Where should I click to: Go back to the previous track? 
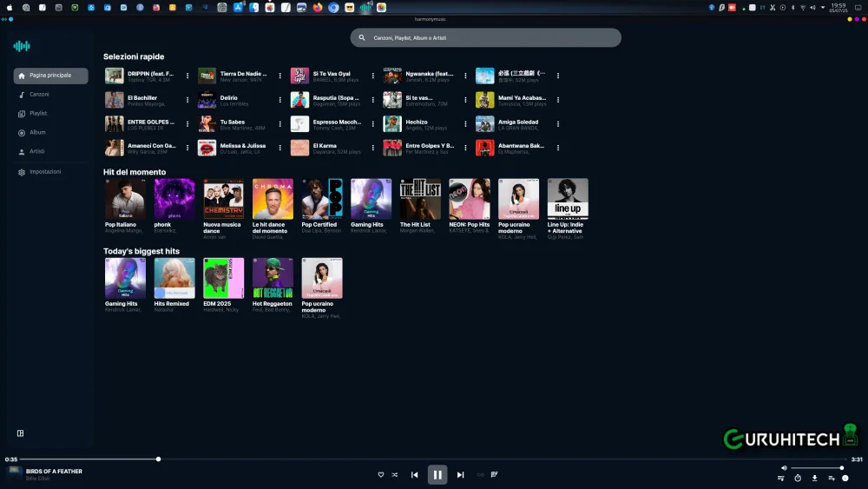(414, 474)
